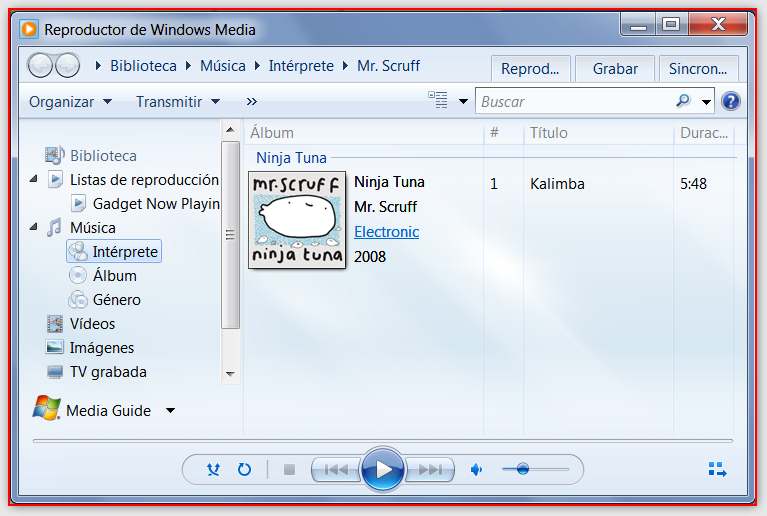Screen dimensions: 767x516
Task: Select Listas de reproducción in the tree
Action: click(x=144, y=179)
